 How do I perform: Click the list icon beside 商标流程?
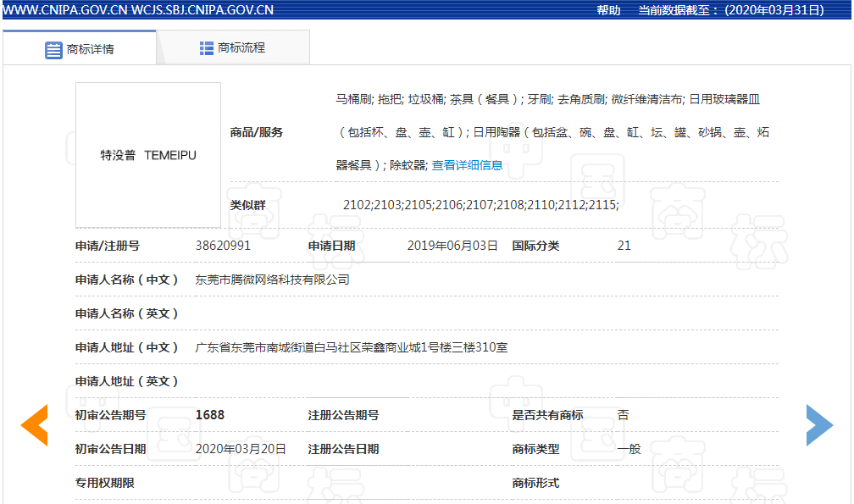(207, 48)
